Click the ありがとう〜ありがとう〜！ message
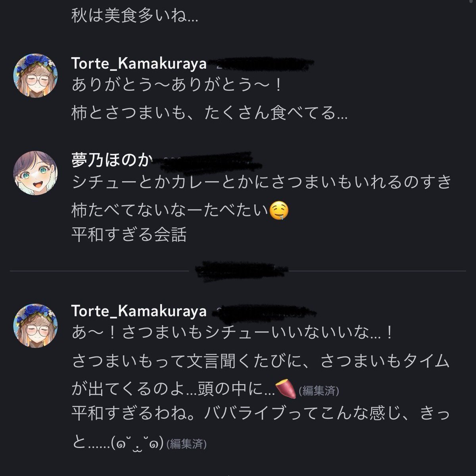 click(x=177, y=85)
